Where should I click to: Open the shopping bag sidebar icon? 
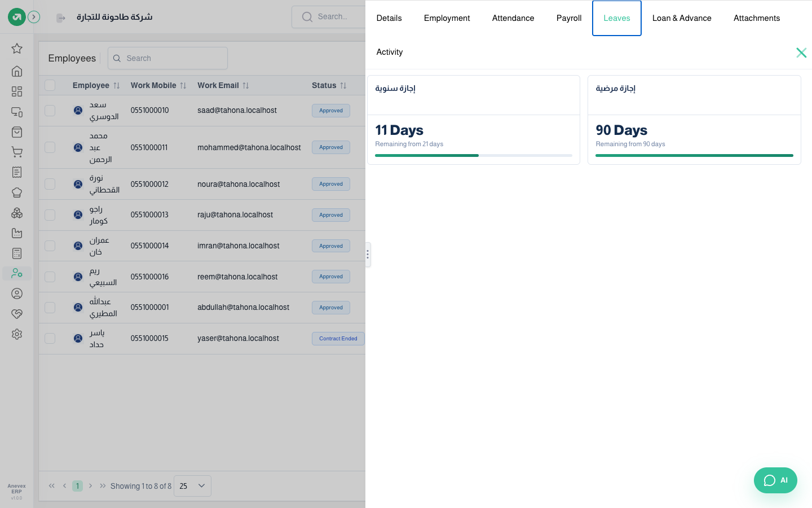(17, 132)
